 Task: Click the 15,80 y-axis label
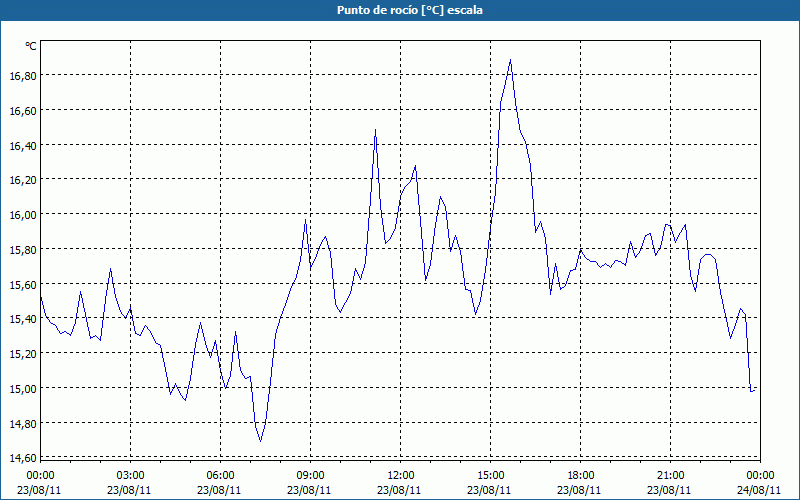pyautogui.click(x=23, y=250)
